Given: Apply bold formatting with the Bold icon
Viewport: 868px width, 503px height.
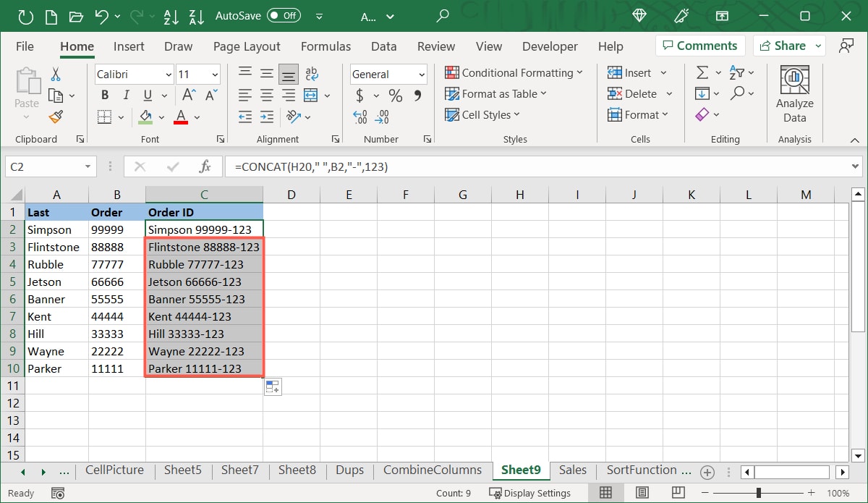Looking at the screenshot, I should tap(104, 95).
